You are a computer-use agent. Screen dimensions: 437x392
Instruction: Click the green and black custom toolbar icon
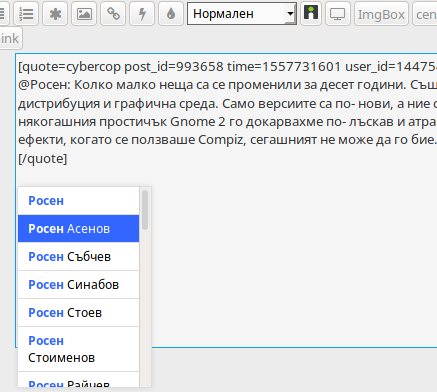click(311, 14)
